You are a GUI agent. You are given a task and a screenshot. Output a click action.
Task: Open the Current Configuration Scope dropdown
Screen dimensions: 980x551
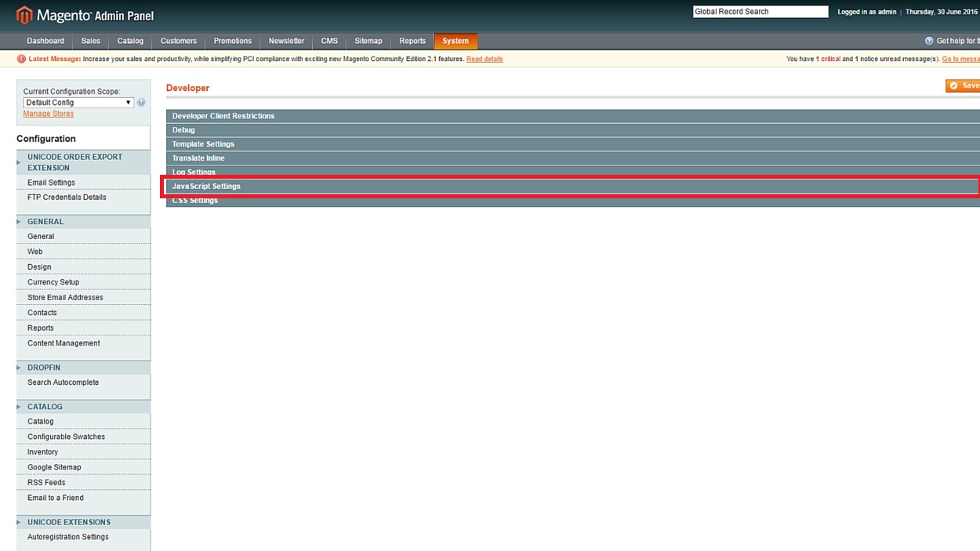pyautogui.click(x=78, y=103)
